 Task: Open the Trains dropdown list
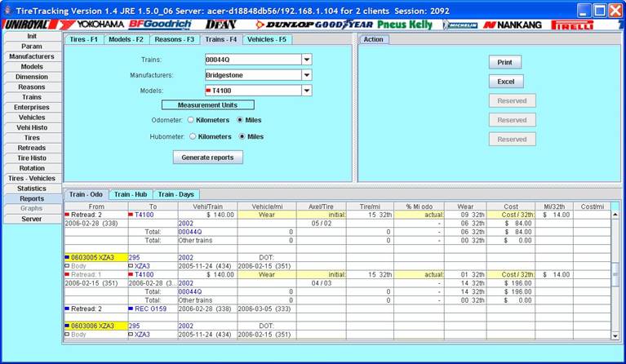click(307, 60)
